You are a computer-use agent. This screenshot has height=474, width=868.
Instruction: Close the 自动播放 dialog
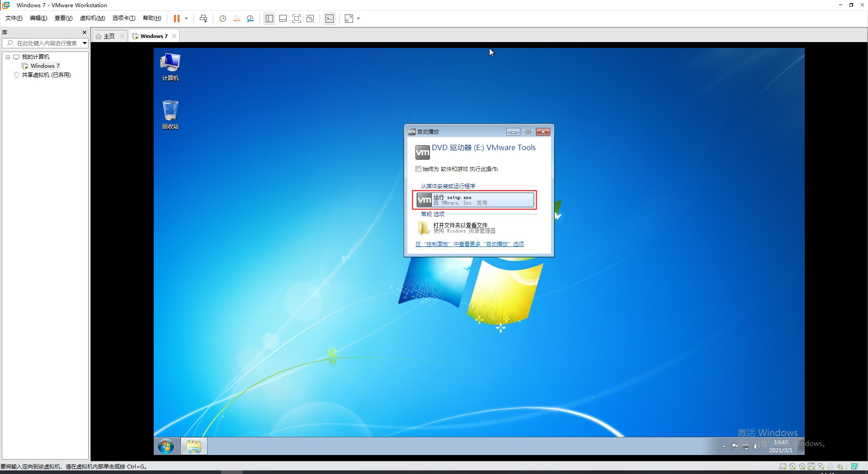click(543, 132)
